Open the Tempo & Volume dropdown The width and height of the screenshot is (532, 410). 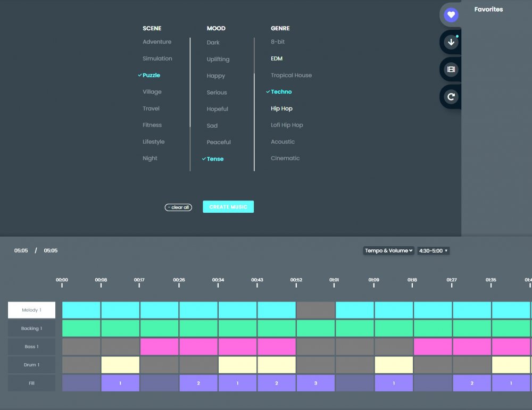(x=389, y=250)
